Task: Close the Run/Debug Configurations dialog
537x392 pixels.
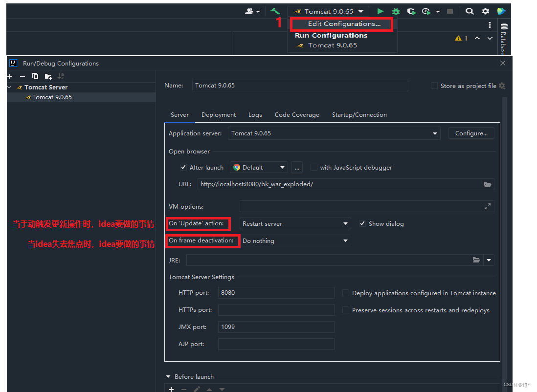Action: point(503,64)
